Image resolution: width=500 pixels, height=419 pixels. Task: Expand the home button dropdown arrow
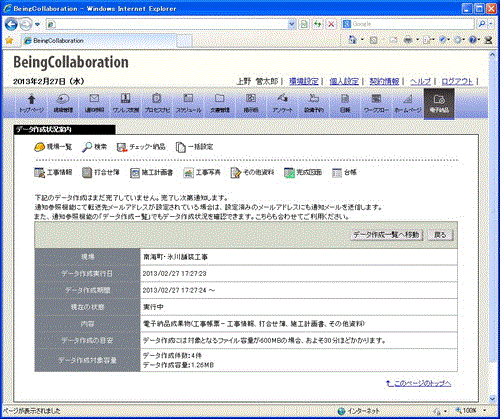pyautogui.click(x=362, y=40)
